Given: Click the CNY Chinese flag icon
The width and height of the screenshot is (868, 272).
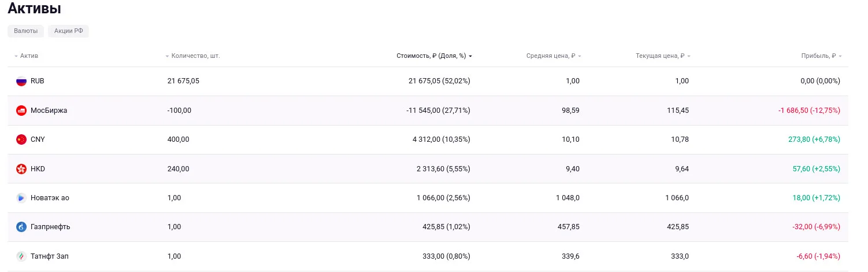Looking at the screenshot, I should coord(21,139).
